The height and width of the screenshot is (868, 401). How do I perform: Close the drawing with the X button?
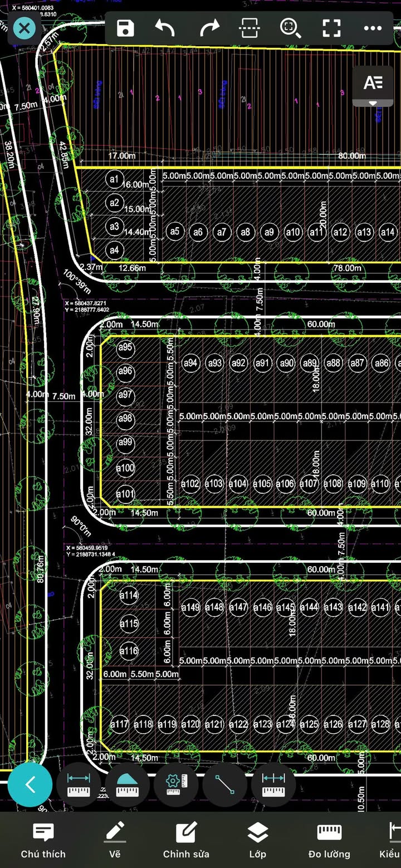[x=24, y=28]
